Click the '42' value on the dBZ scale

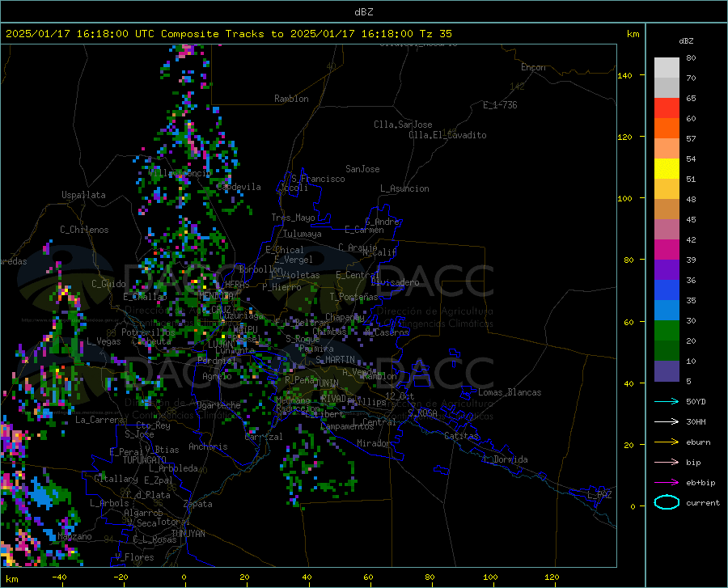(x=691, y=239)
